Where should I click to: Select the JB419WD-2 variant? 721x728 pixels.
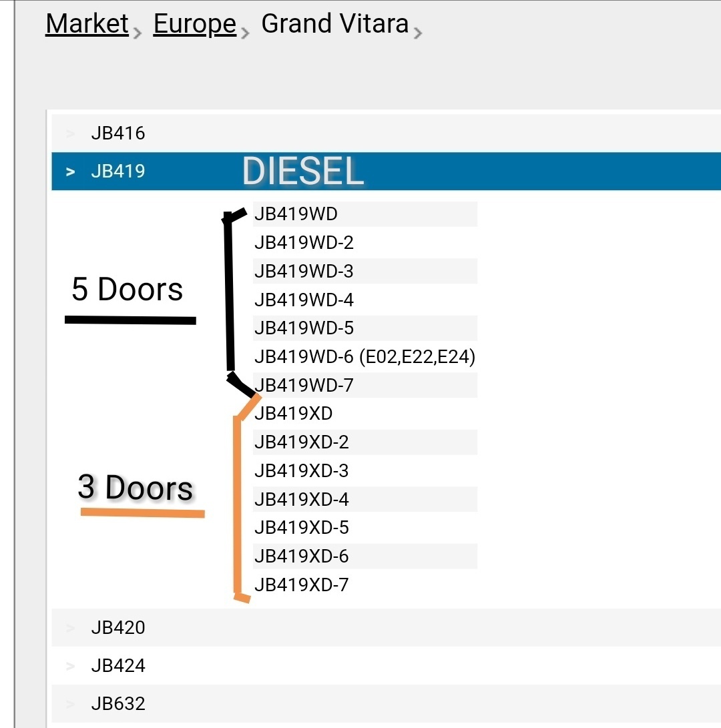click(x=365, y=242)
